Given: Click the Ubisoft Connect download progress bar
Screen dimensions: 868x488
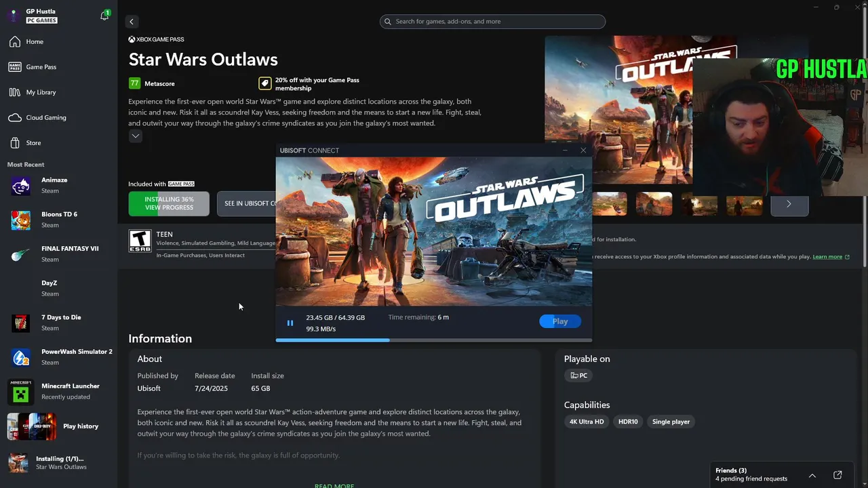Looking at the screenshot, I should click(x=434, y=340).
